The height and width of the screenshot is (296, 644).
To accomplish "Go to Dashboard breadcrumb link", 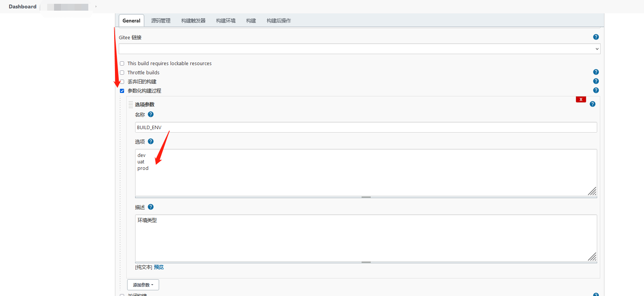I will [x=22, y=6].
